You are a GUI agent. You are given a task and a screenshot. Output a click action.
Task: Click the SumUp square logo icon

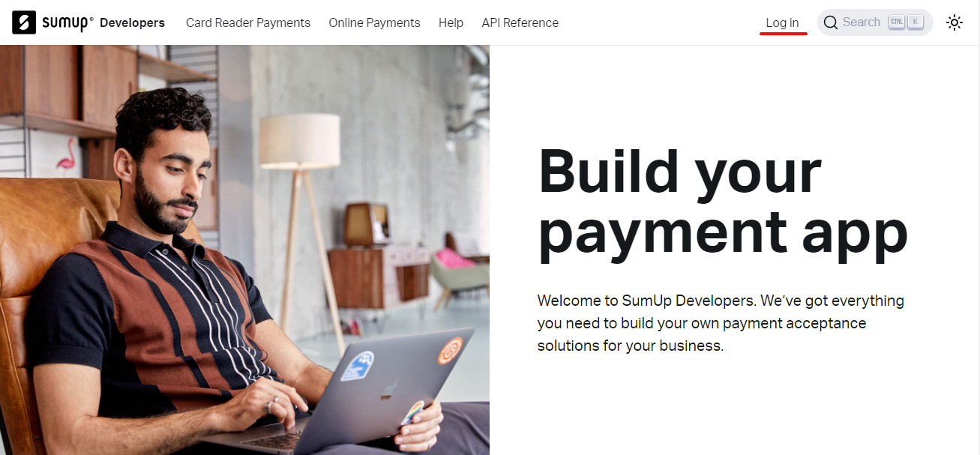tap(24, 22)
